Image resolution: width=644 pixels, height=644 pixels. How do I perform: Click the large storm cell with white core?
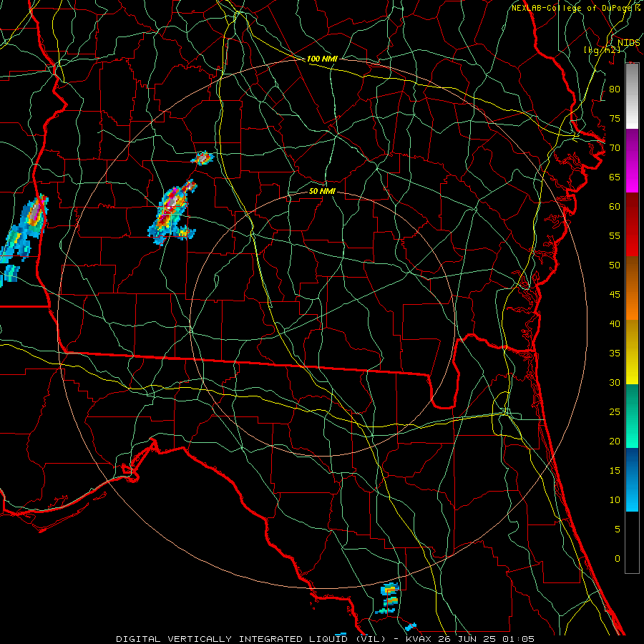[172, 212]
